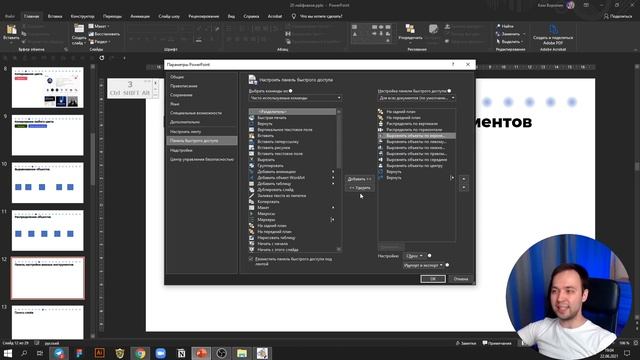The width and height of the screenshot is (640, 360).
Task: Click the Insert hyperlink command icon
Action: point(252,142)
